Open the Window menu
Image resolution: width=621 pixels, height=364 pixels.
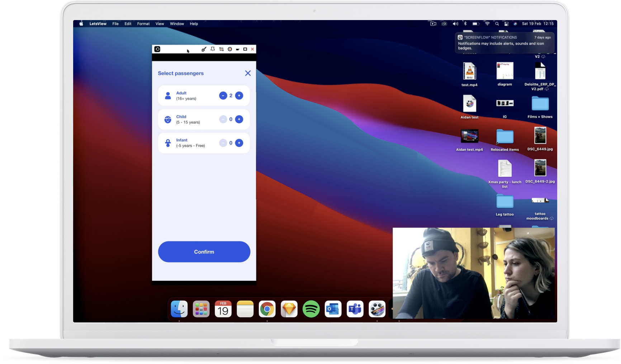[x=177, y=24]
